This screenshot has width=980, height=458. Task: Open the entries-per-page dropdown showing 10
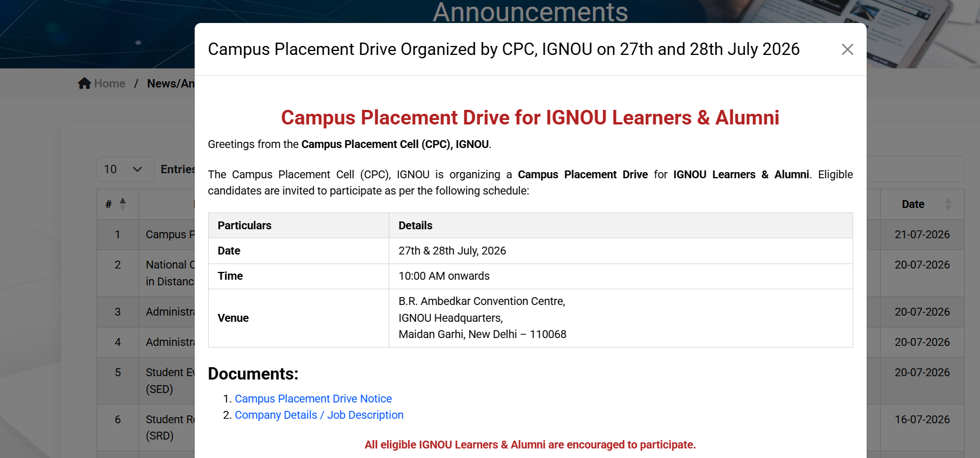125,169
